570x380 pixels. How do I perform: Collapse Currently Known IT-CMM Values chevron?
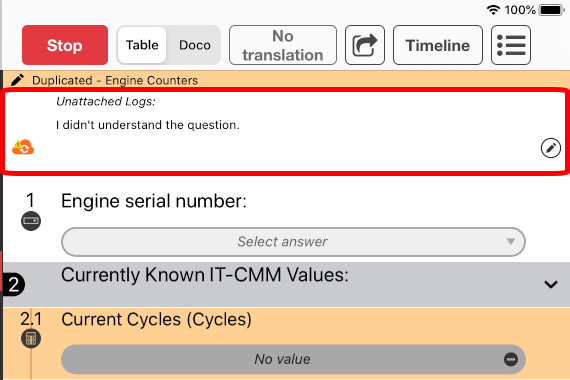[551, 284]
